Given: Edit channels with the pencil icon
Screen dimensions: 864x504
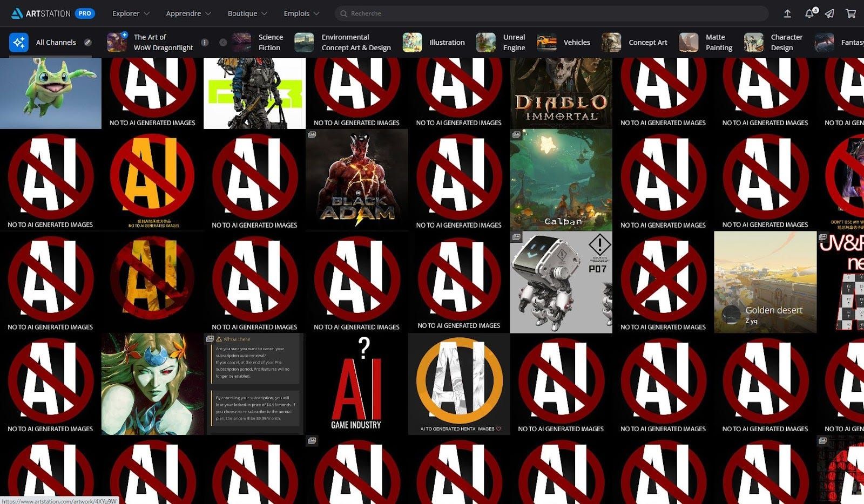Looking at the screenshot, I should click(x=87, y=43).
